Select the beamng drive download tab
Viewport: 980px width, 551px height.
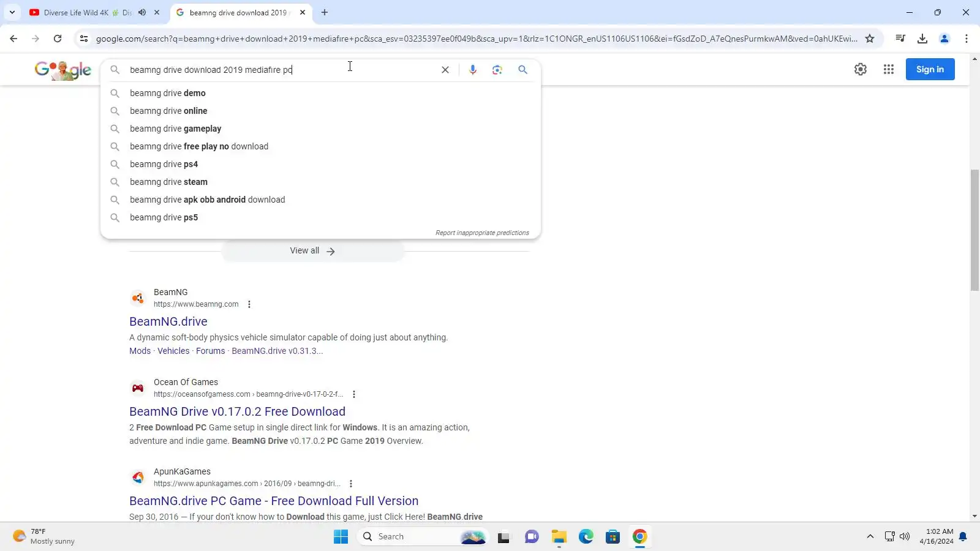pyautogui.click(x=238, y=12)
